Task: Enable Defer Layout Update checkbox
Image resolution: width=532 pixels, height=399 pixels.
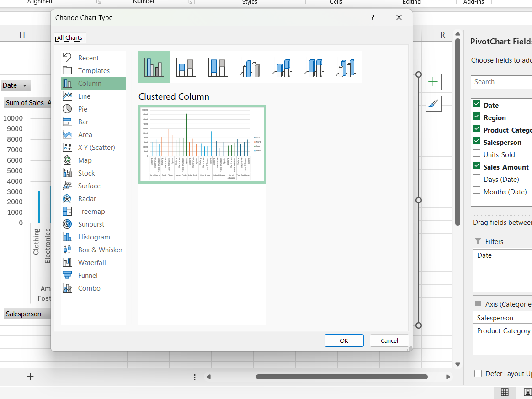Action: (478, 373)
